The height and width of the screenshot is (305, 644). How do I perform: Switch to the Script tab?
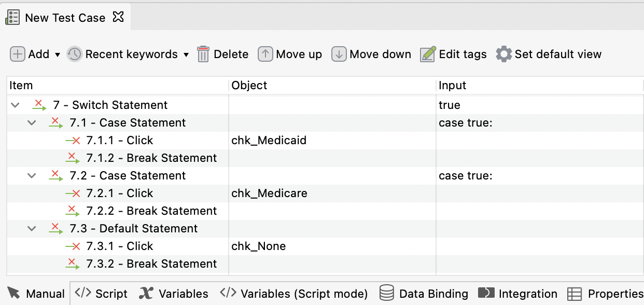(x=101, y=294)
